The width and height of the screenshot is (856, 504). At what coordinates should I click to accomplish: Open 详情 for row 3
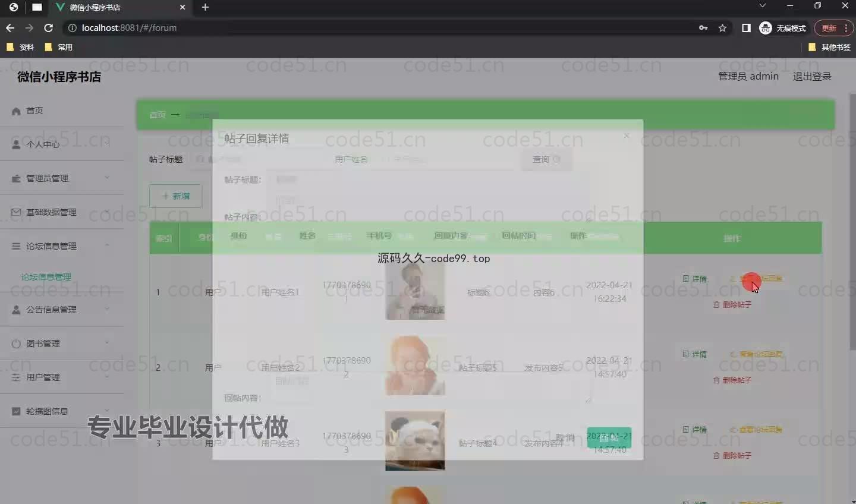pos(694,430)
